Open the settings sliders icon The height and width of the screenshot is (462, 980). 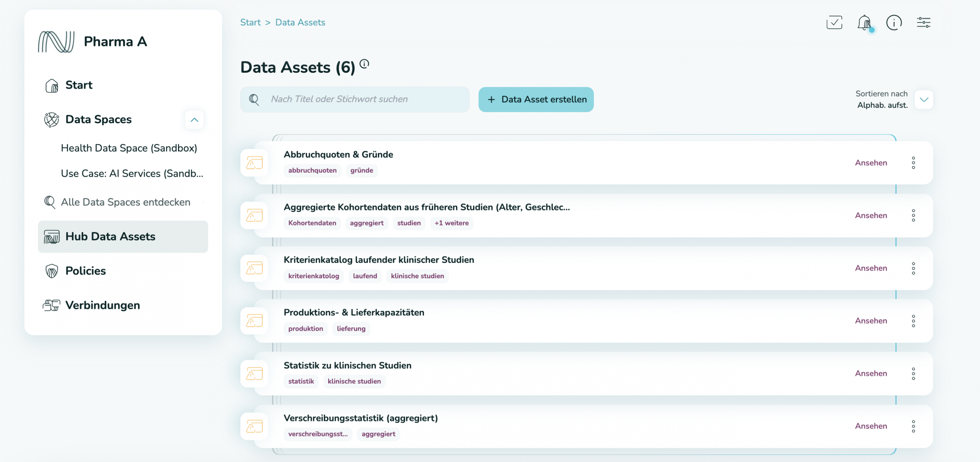923,23
